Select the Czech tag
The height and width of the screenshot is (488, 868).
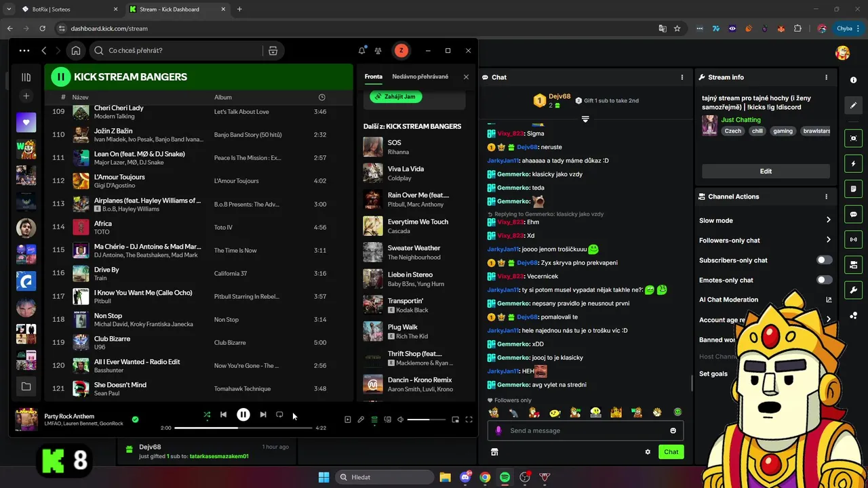pos(733,131)
